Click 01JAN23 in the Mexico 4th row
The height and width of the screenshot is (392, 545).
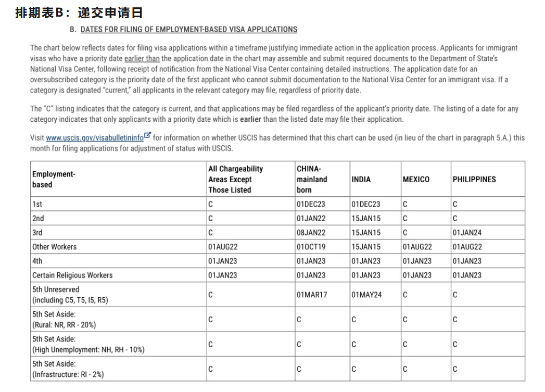point(417,261)
